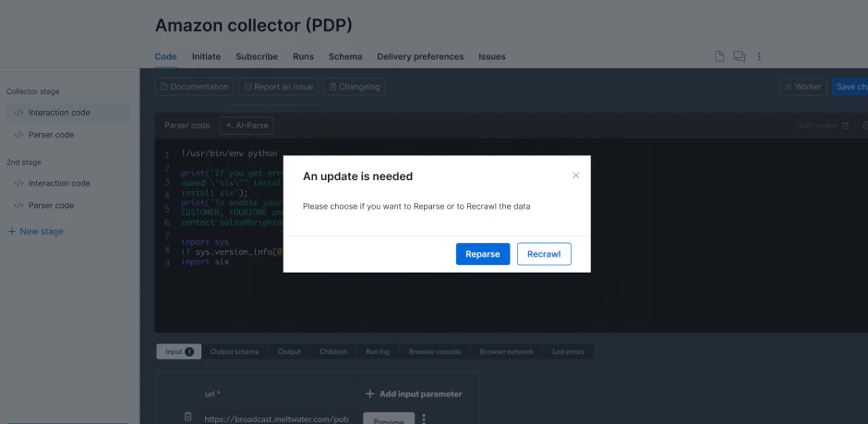
Task: Select the Children tab
Action: (x=333, y=352)
